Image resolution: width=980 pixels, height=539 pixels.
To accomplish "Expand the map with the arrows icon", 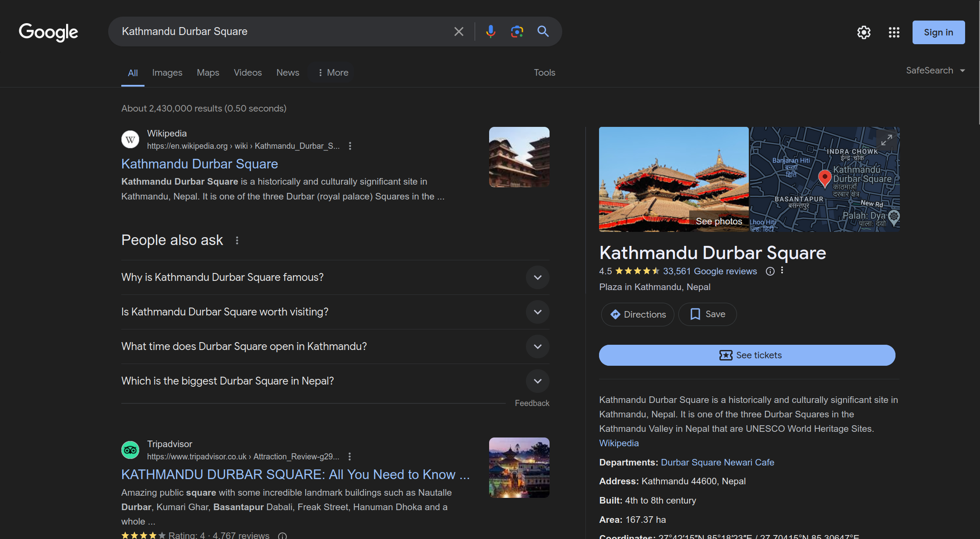I will coord(887,140).
